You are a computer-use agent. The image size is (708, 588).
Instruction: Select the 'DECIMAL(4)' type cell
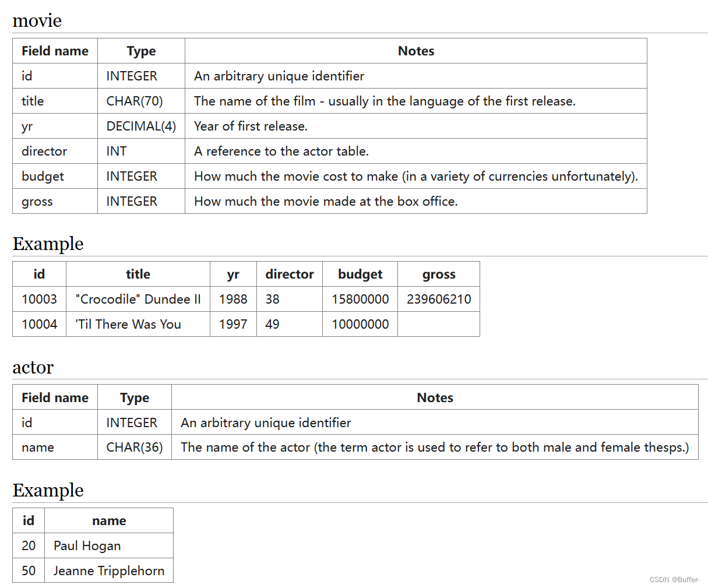coord(141,126)
